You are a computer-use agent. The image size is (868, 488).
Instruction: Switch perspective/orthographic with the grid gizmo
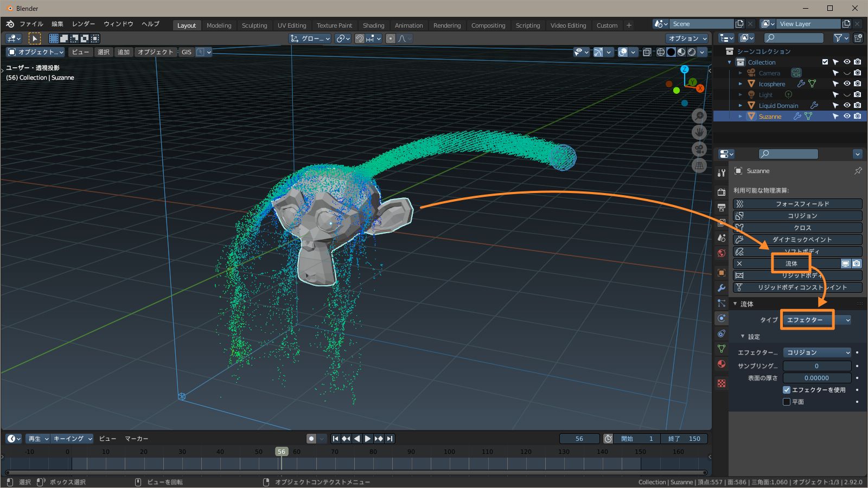pyautogui.click(x=699, y=165)
